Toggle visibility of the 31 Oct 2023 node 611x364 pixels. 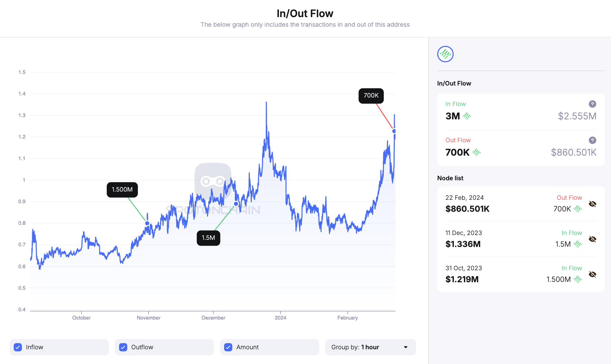tap(593, 274)
